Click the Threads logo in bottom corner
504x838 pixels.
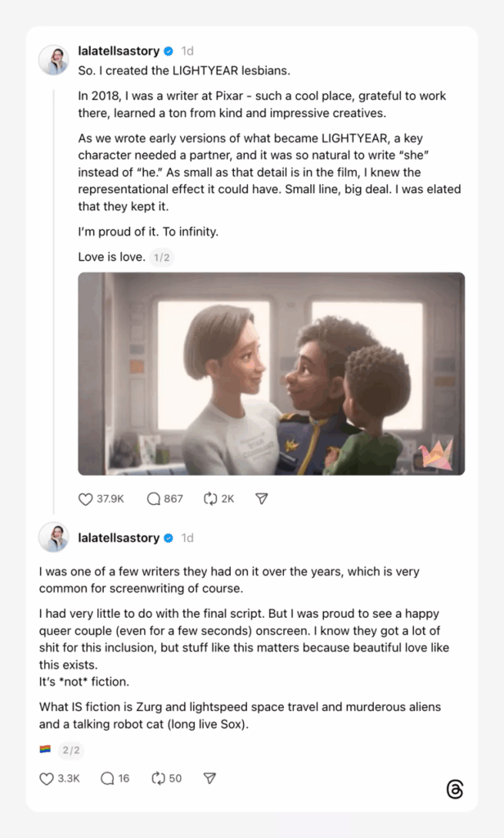click(455, 789)
